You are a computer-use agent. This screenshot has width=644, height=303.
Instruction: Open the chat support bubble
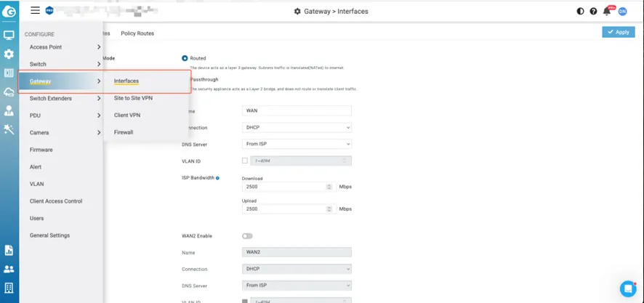(628, 289)
